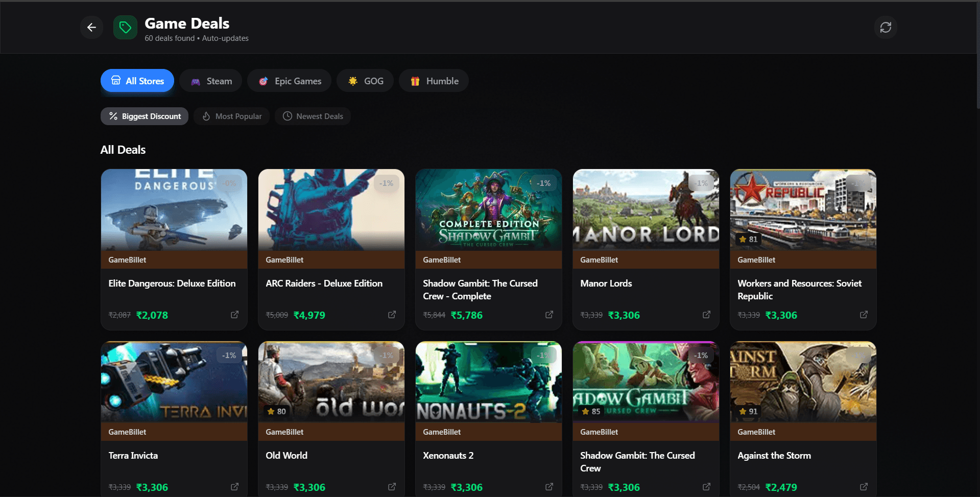The width and height of the screenshot is (980, 497).
Task: Open the Xenonauts 2 cover thumbnail
Action: [x=488, y=382]
